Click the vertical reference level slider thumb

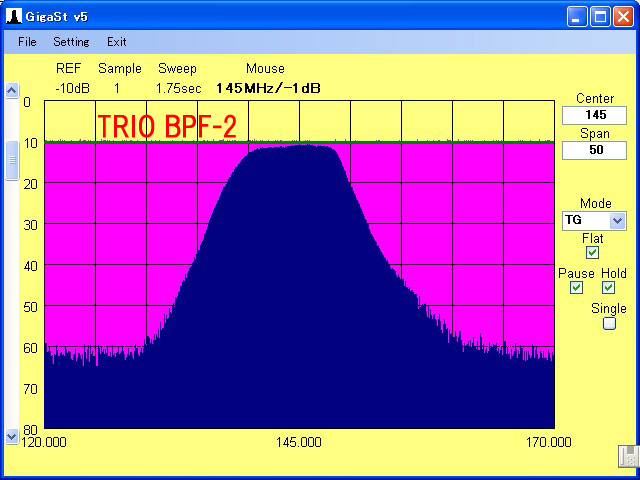pos(12,160)
